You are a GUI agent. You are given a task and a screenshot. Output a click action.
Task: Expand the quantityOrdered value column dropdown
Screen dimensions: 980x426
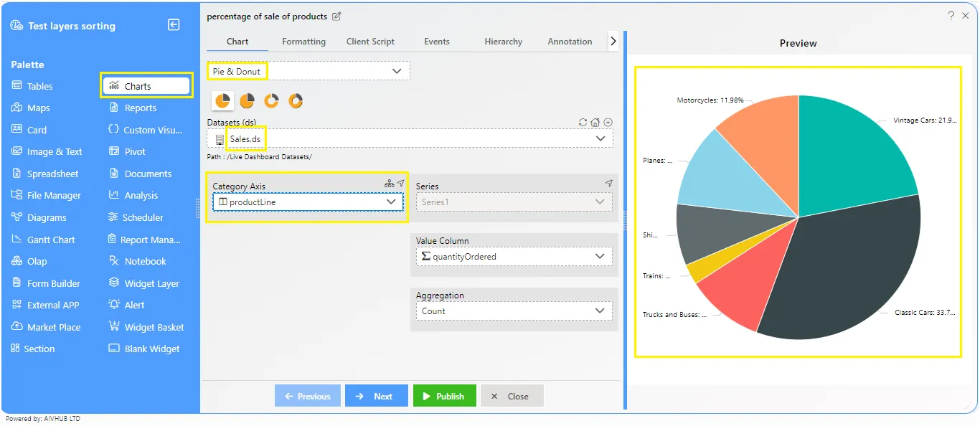point(514,257)
